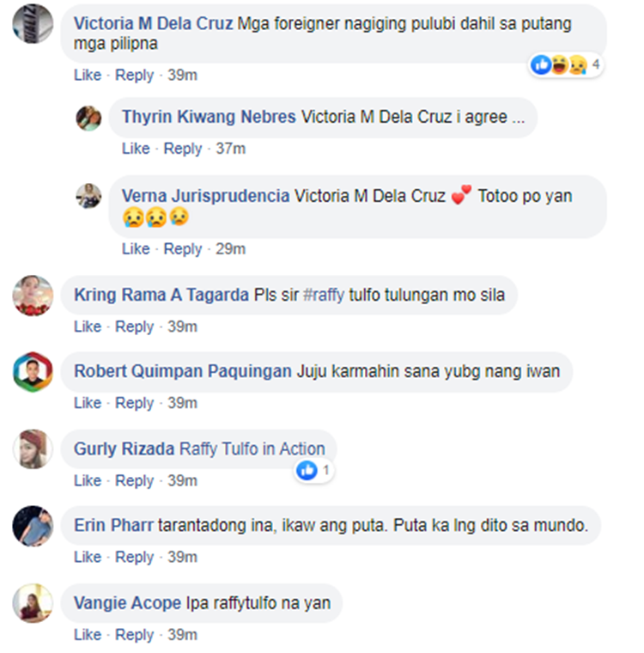Viewport: 644px width, 653px height.
Task: Open Raffy Tulfo in Action page link
Action: [252, 449]
